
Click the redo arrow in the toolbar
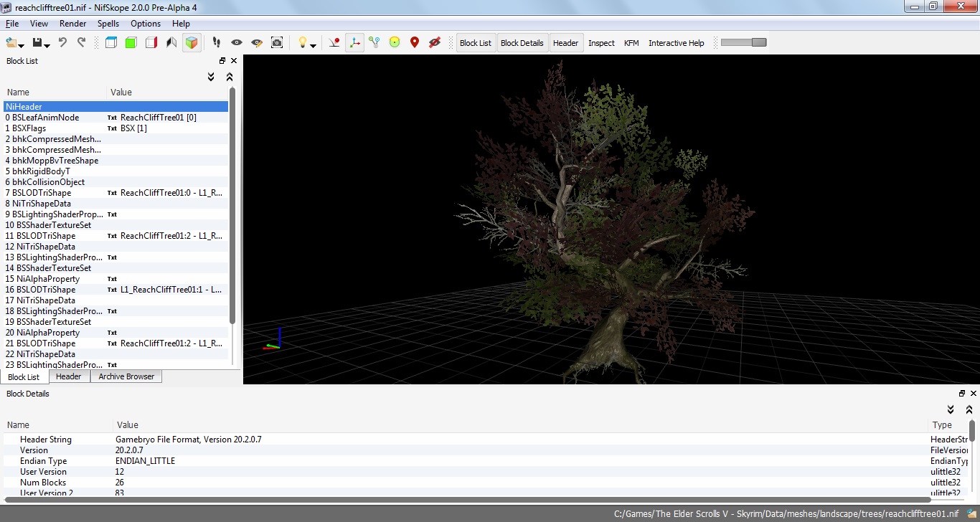(x=81, y=43)
